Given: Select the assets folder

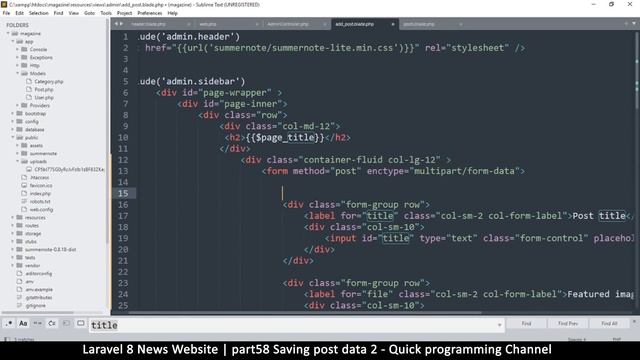Looking at the screenshot, I should (36, 146).
